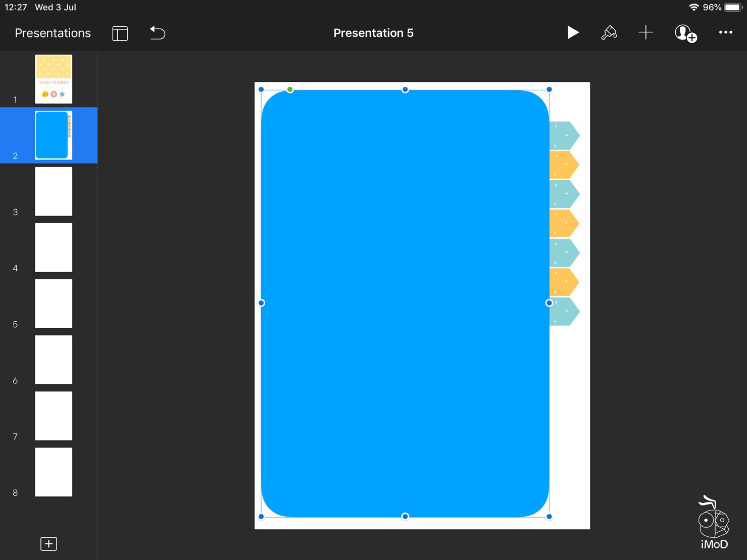
Task: Click the bottom-center resize handle
Action: coord(405,516)
